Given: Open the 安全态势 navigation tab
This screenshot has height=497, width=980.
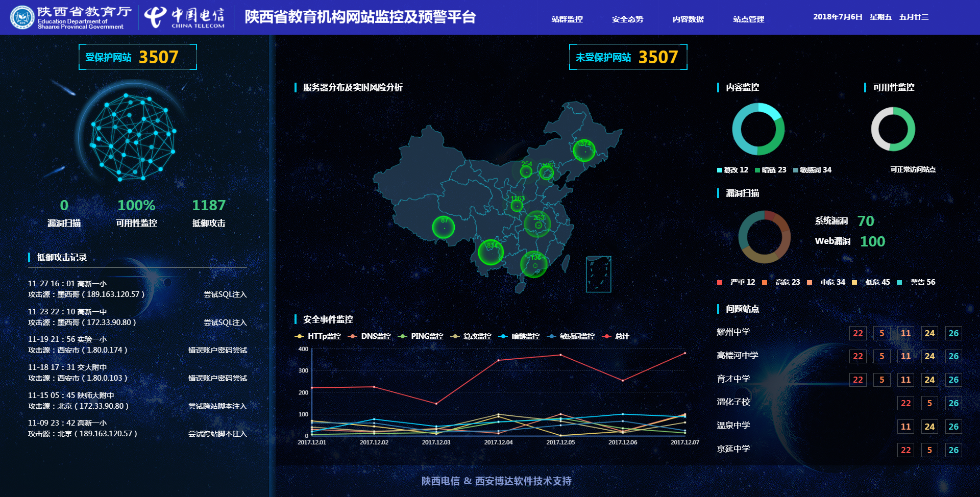Looking at the screenshot, I should click(627, 19).
